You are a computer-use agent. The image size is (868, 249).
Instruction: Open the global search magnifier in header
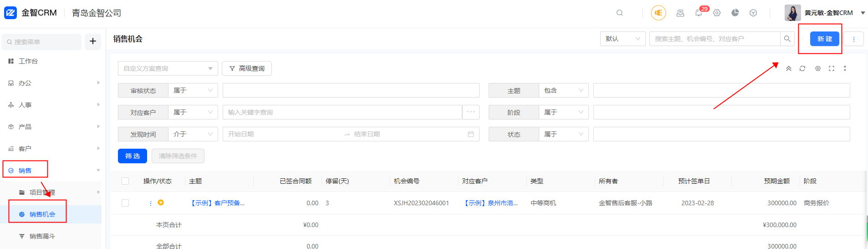620,13
